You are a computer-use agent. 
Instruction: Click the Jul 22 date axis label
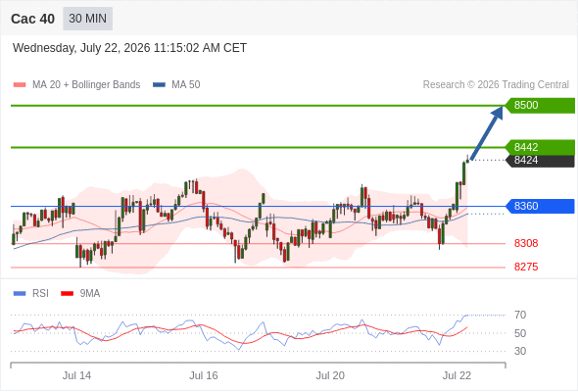(458, 375)
